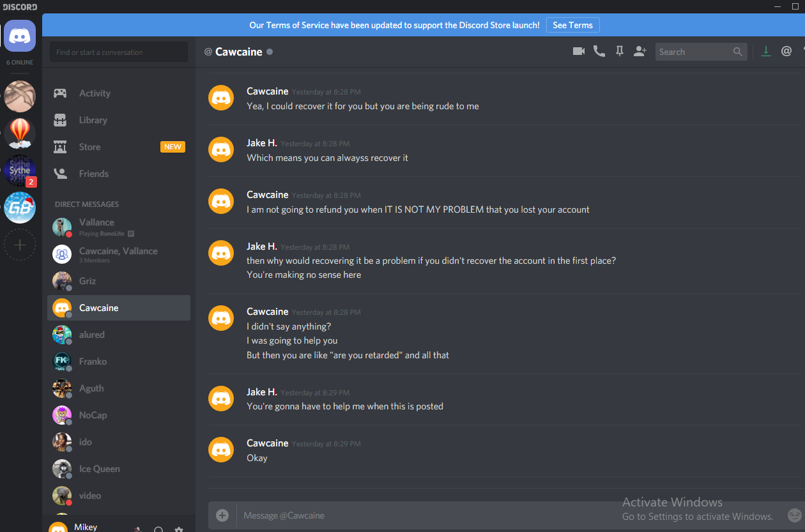Image resolution: width=805 pixels, height=532 pixels.
Task: Open recent mentions @ icon
Action: click(x=786, y=52)
